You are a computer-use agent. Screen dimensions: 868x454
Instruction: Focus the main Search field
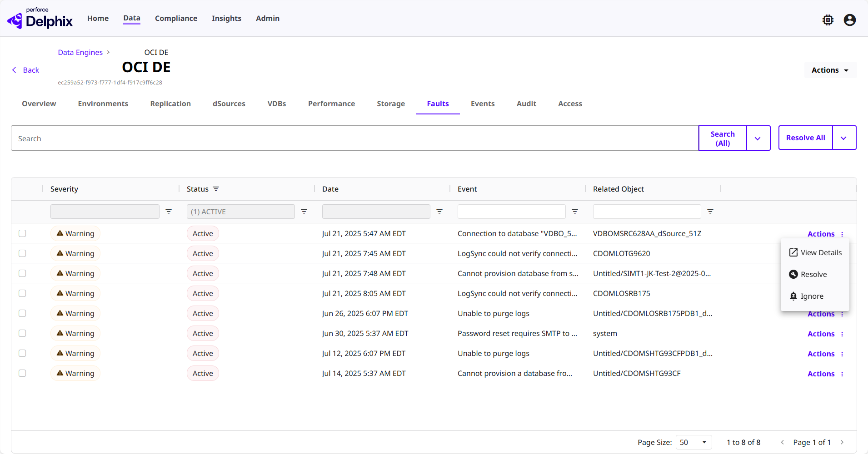coord(354,138)
